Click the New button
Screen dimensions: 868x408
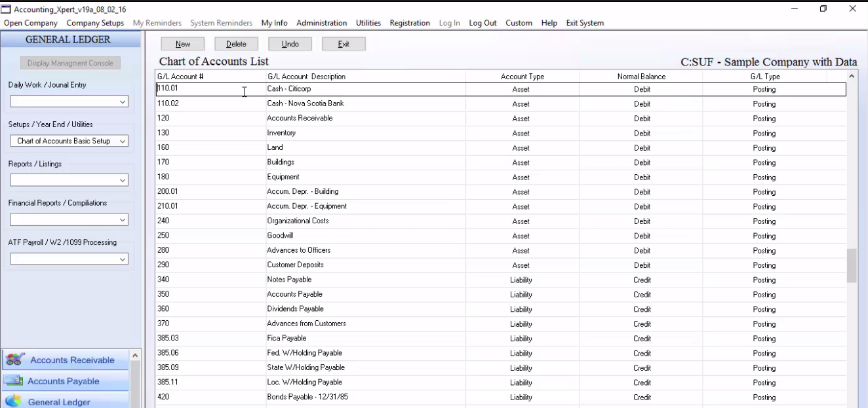pos(182,43)
